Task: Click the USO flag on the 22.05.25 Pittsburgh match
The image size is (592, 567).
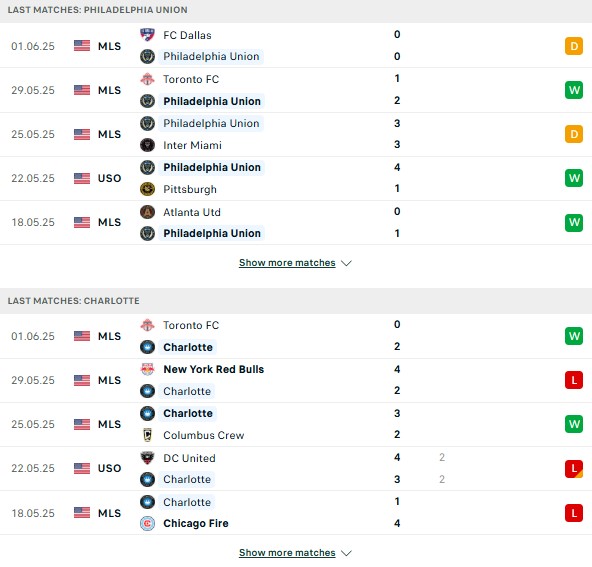Action: pyautogui.click(x=82, y=178)
